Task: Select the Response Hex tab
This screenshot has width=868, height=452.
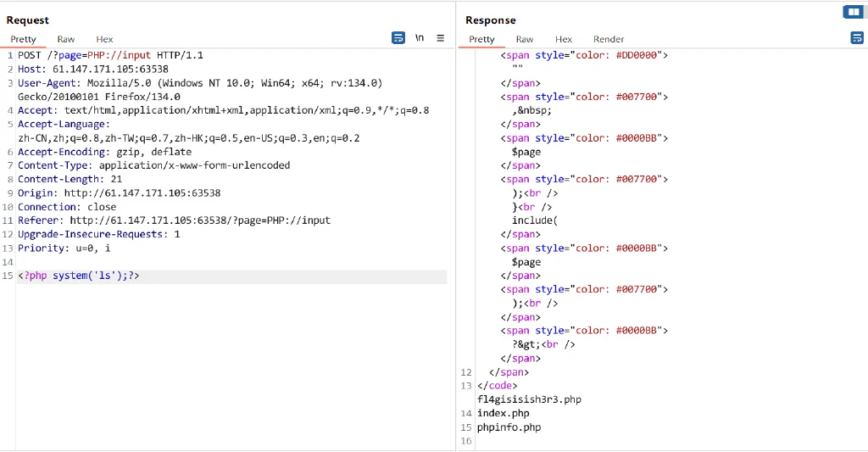Action: (x=564, y=39)
